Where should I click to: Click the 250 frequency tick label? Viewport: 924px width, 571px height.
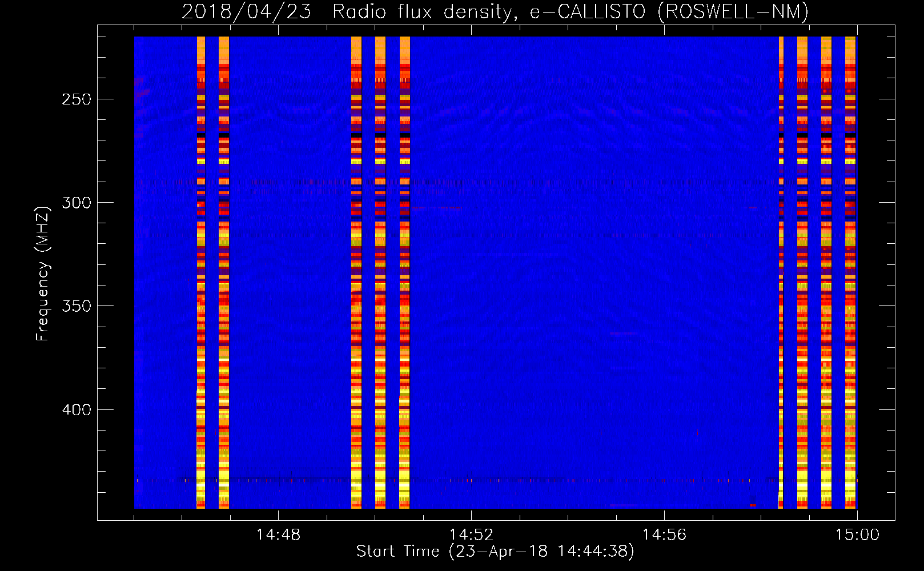[x=77, y=99]
